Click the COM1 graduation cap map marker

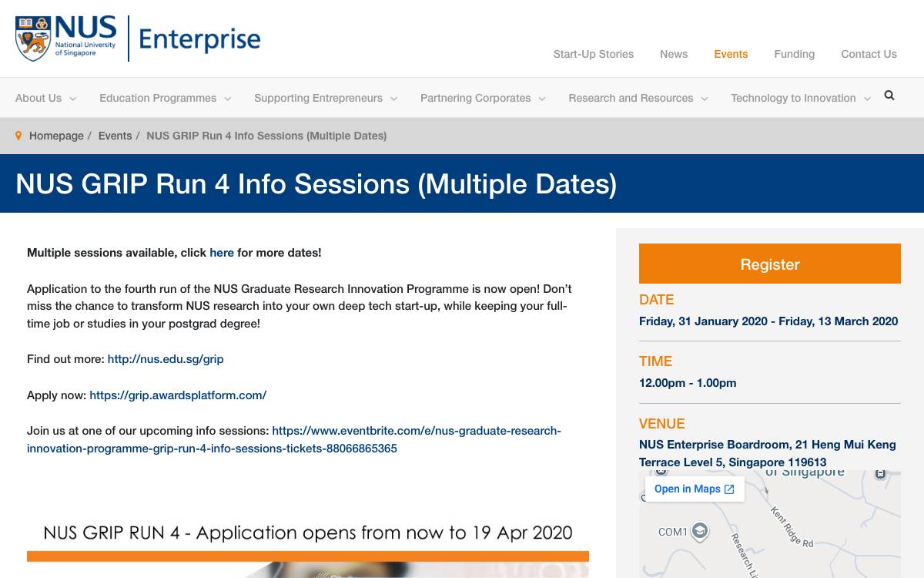pos(699,531)
